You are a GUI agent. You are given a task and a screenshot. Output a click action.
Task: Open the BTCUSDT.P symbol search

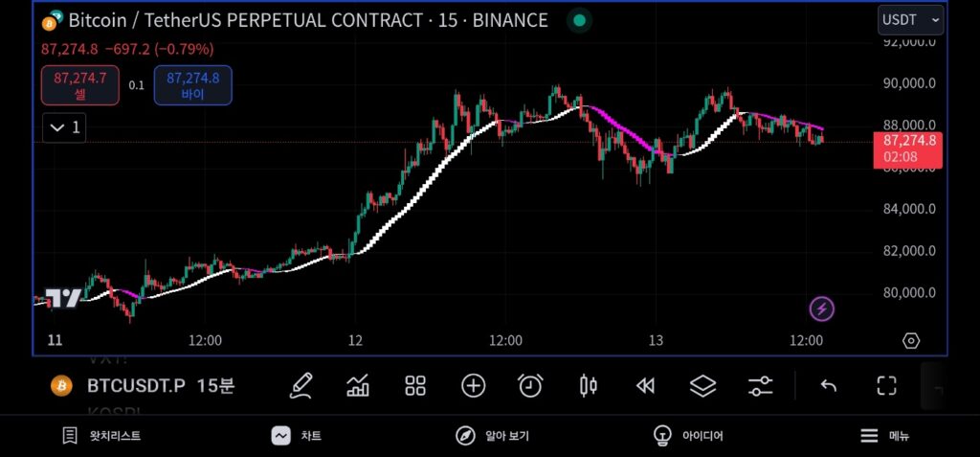tap(136, 386)
